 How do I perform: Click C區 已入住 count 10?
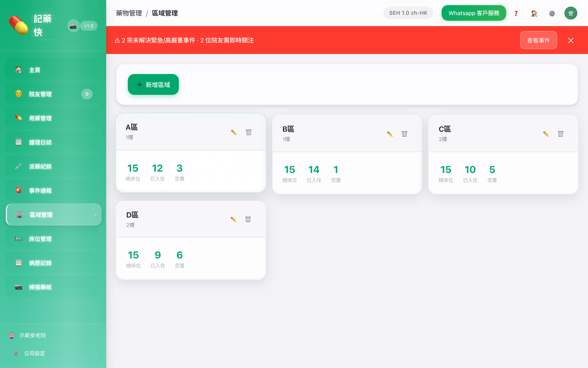point(470,169)
